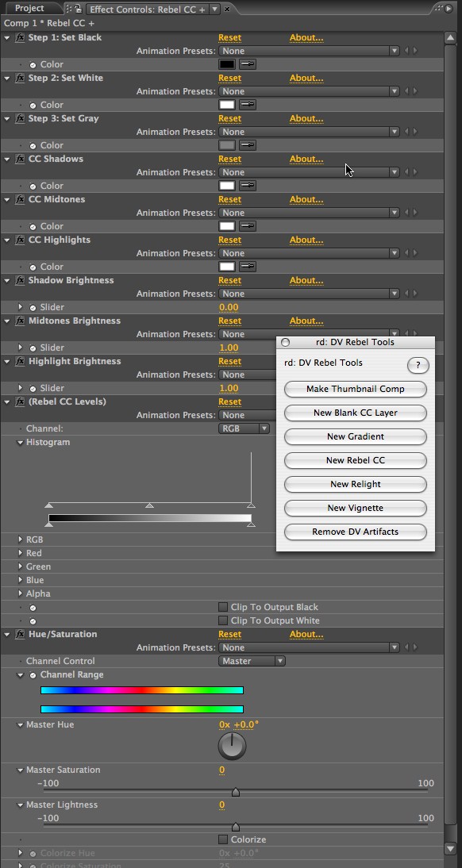Image resolution: width=462 pixels, height=868 pixels.
Task: Toggle fx switch for CC Midtones effect
Action: [20, 200]
